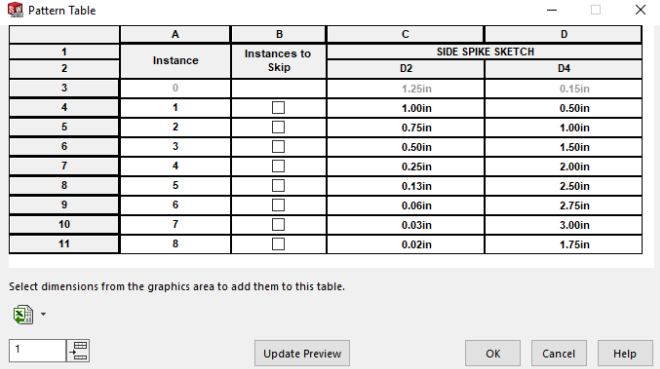
Task: Click the SolidWorks app icon in title bar
Action: coord(15,10)
